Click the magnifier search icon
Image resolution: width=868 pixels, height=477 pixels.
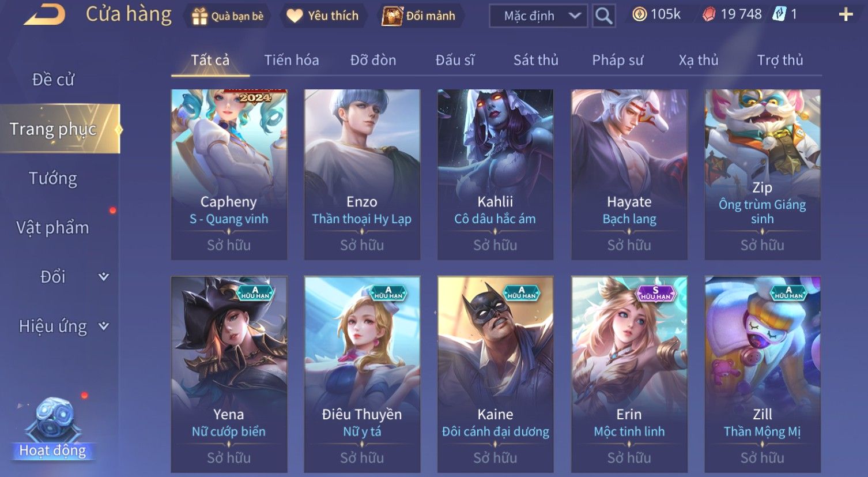(x=603, y=16)
